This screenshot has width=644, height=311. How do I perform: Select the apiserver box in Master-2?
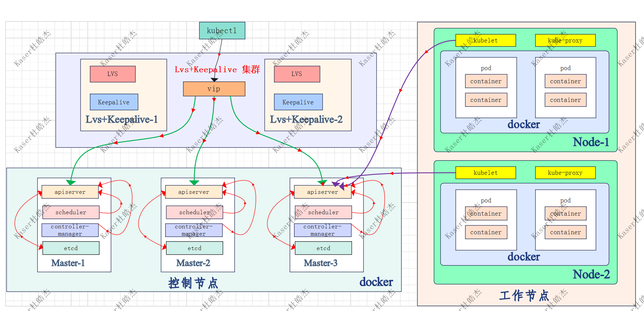(x=194, y=192)
